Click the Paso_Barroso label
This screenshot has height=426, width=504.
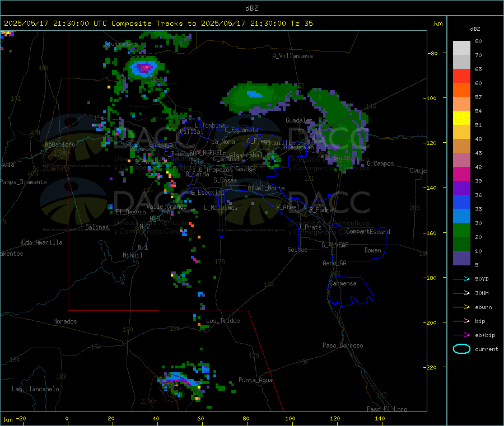point(343,345)
